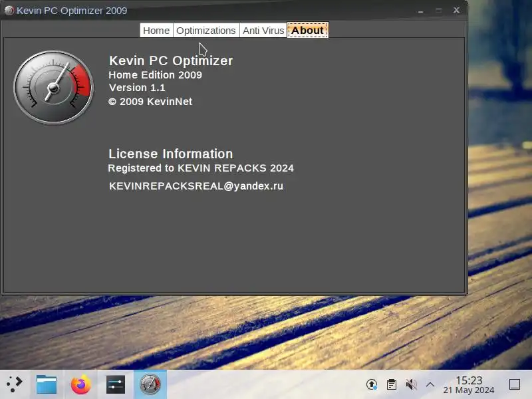Click the KEVINREPACKSREAL@yandex.ru email text

click(196, 186)
